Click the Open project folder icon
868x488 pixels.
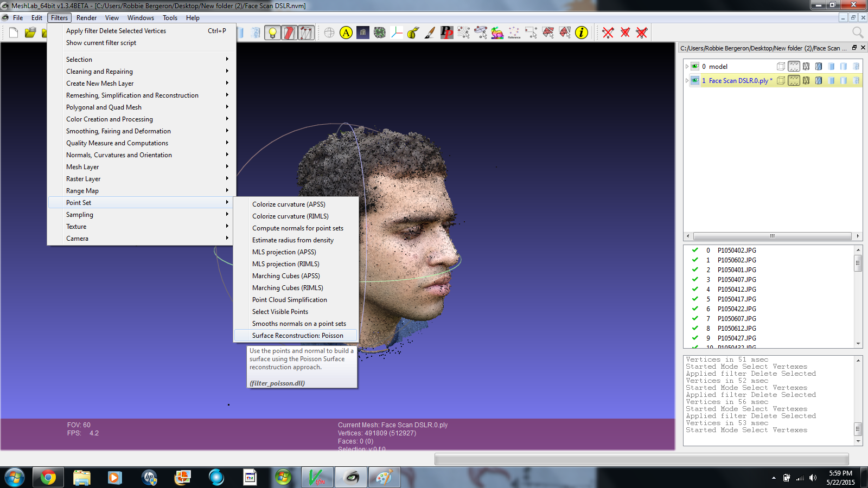[x=30, y=33]
